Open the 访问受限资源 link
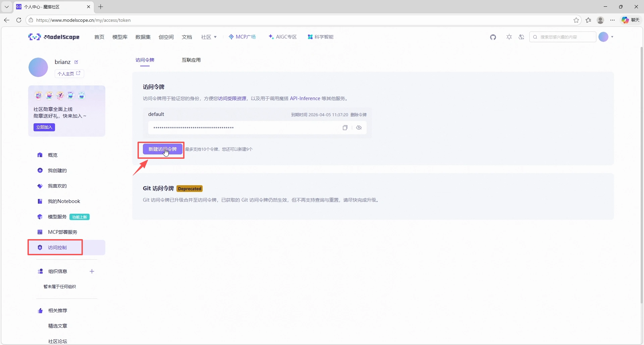This screenshot has height=345, width=644. [x=232, y=98]
